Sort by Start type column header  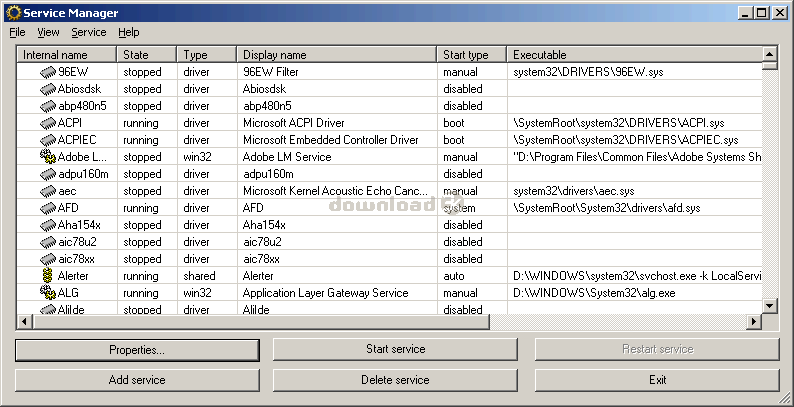tap(470, 54)
